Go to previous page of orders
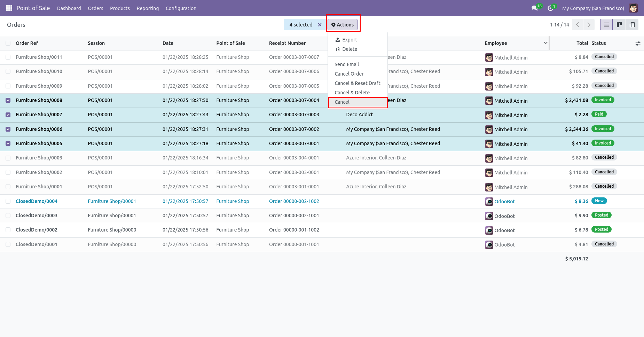Screen dimensions: 644x337 578,25
